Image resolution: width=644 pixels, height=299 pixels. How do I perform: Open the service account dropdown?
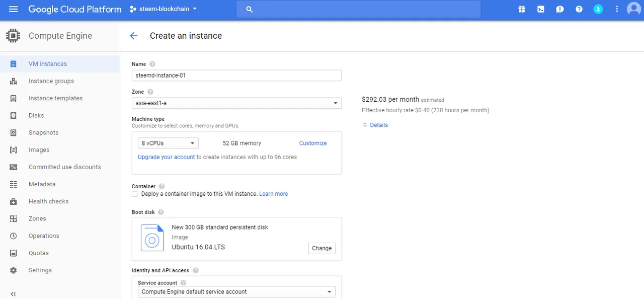click(236, 292)
